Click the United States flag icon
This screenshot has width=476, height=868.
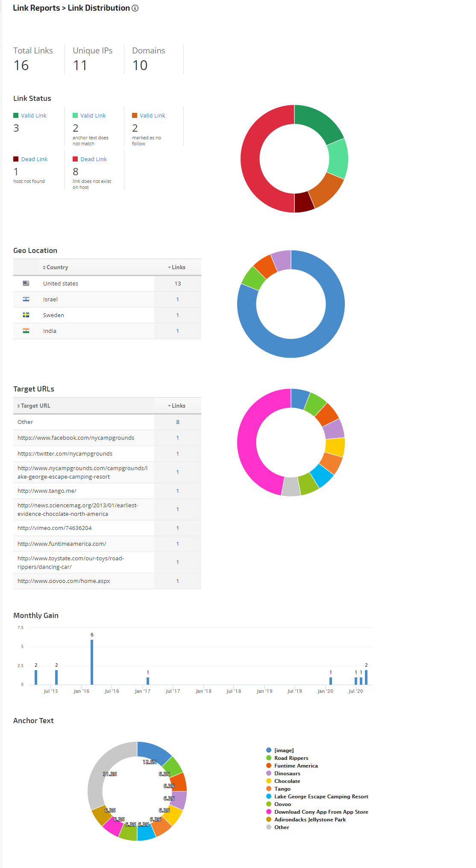[x=26, y=283]
